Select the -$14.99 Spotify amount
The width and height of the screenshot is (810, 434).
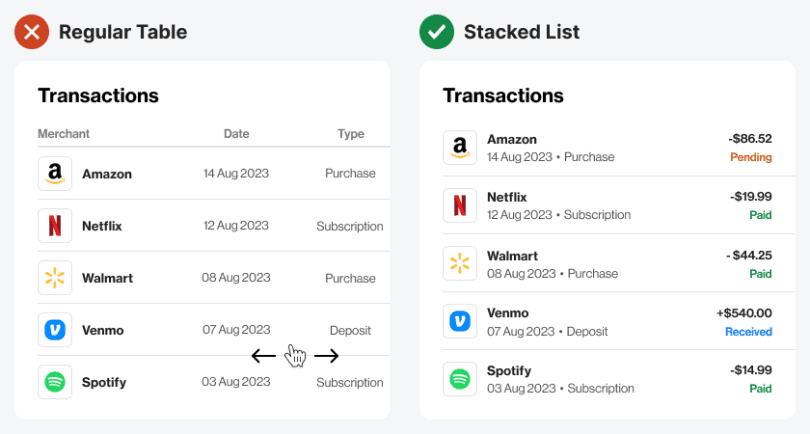750,371
